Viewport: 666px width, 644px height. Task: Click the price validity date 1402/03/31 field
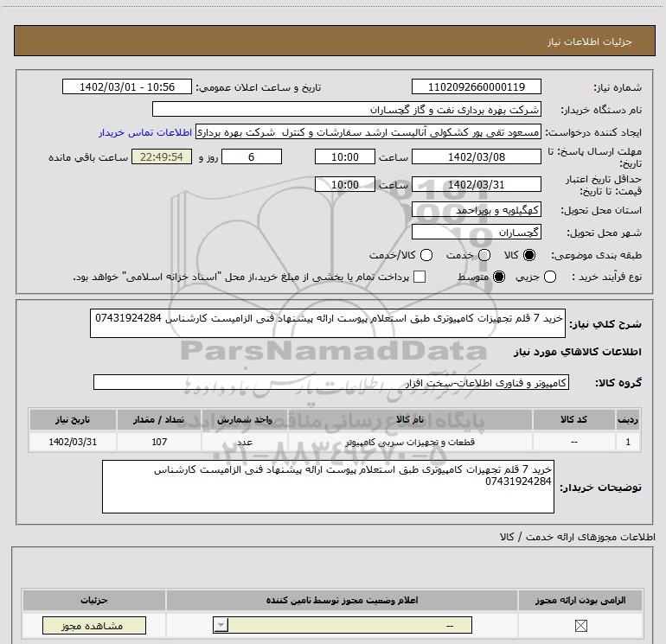476,184
